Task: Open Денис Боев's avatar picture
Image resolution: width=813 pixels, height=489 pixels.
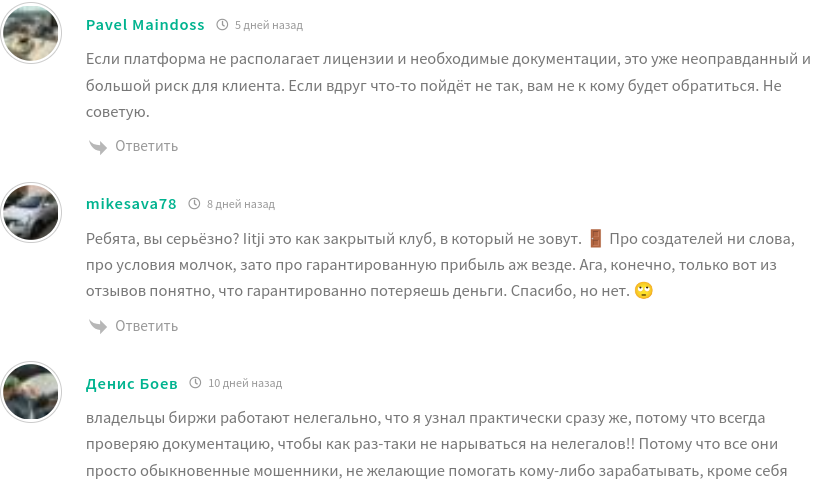Action: tap(33, 391)
